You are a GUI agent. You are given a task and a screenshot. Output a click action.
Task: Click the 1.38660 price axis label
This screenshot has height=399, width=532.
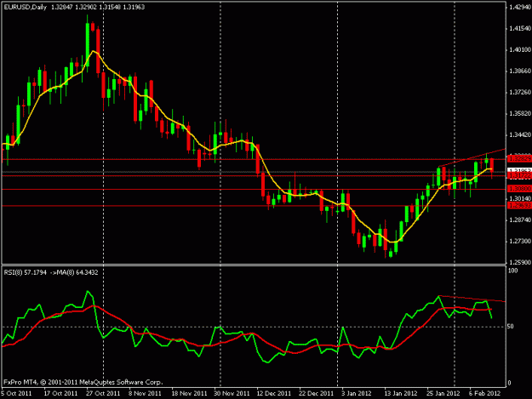520,71
